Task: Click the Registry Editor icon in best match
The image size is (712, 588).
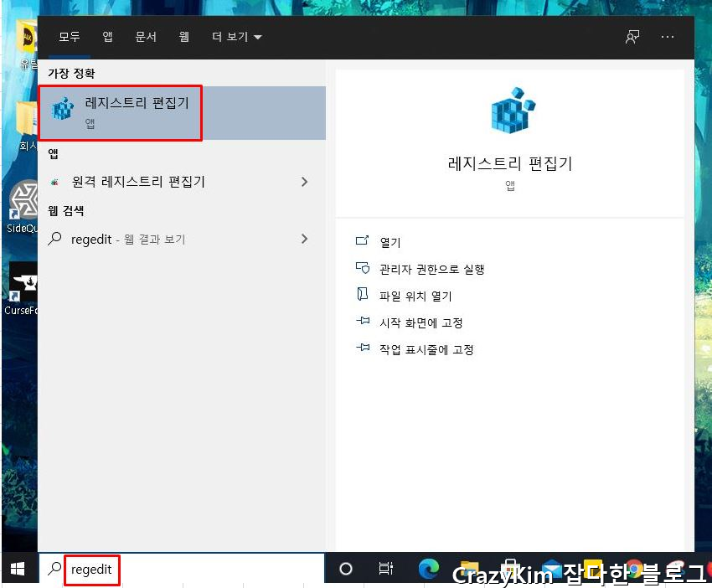Action: (x=63, y=109)
